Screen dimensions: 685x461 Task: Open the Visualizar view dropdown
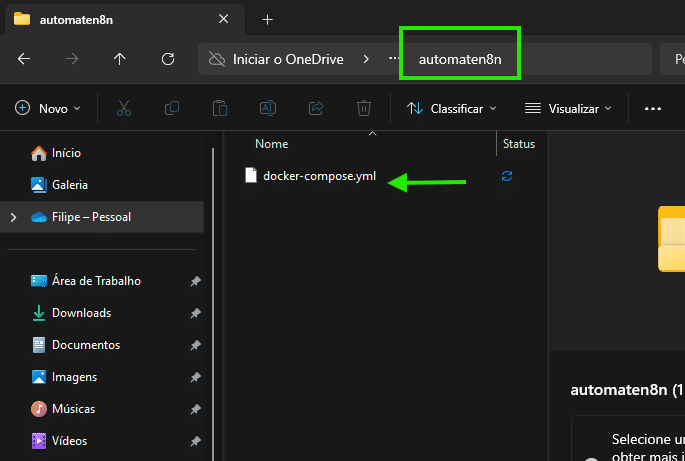point(568,108)
